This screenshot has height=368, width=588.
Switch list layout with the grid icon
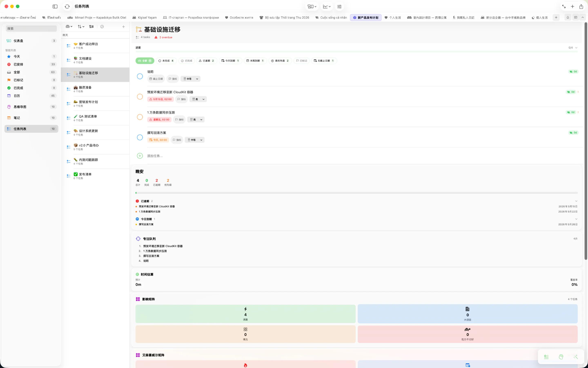click(91, 27)
